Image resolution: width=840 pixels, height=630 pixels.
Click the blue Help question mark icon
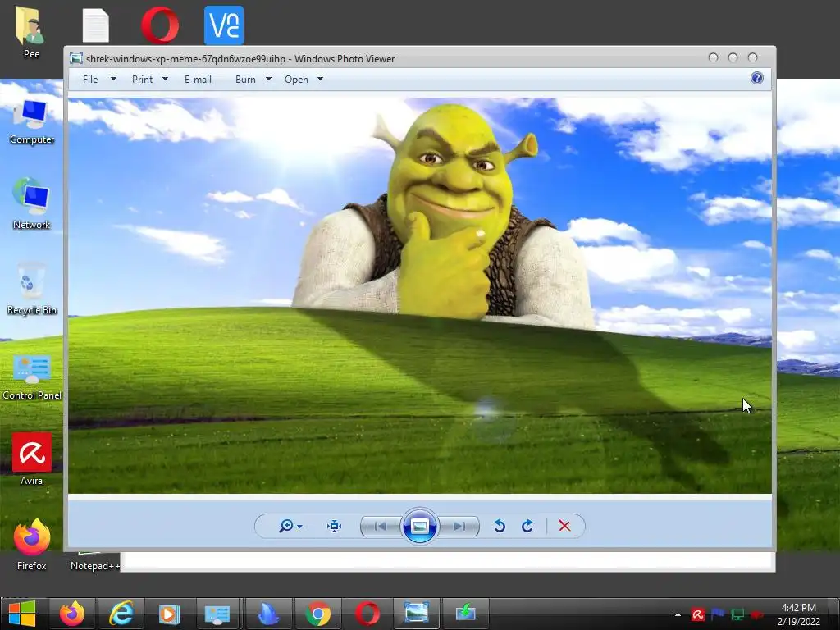pos(756,78)
